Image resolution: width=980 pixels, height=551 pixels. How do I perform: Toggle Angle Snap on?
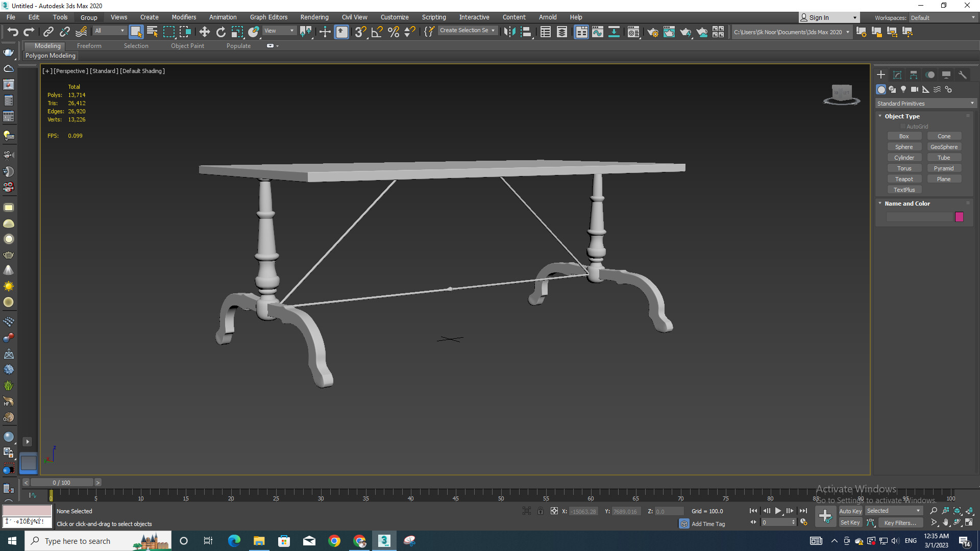pos(377,32)
